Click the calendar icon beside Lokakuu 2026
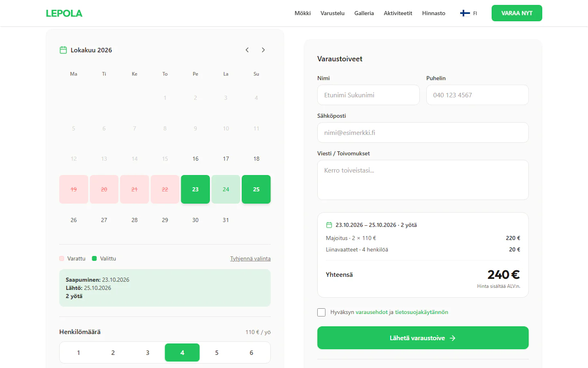 [63, 50]
